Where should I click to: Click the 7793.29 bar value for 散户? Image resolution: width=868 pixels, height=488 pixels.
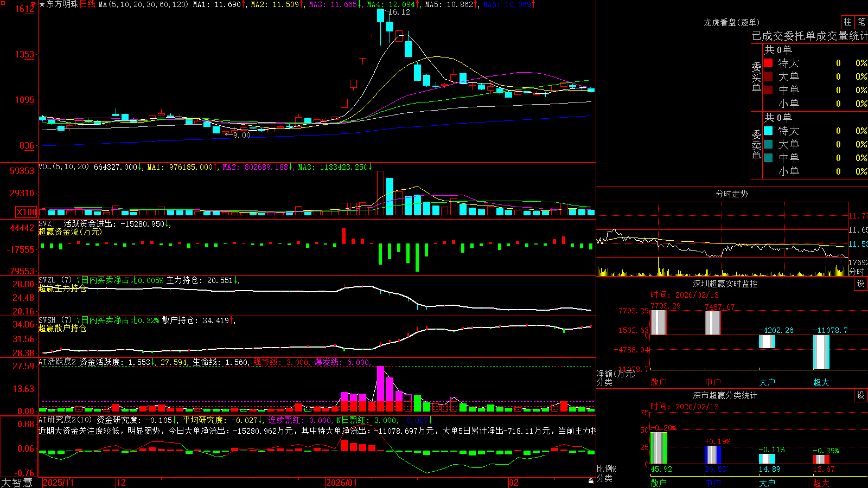666,306
